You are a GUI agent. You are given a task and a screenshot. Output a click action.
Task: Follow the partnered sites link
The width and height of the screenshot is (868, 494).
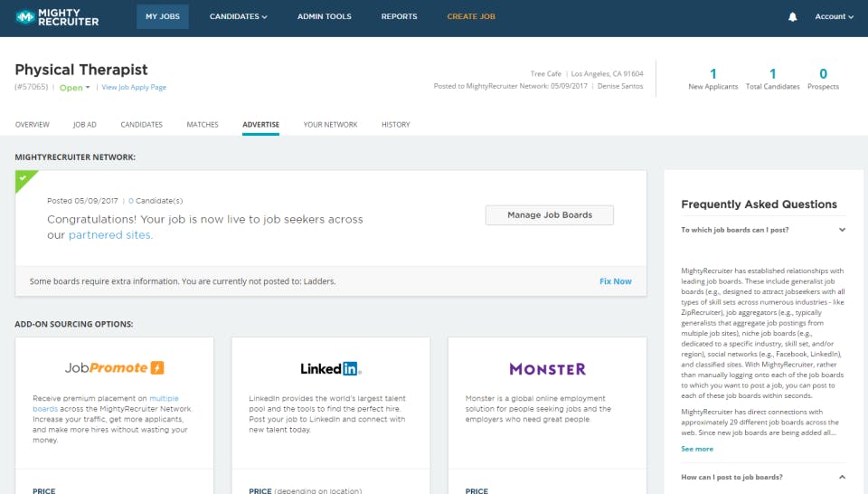110,235
